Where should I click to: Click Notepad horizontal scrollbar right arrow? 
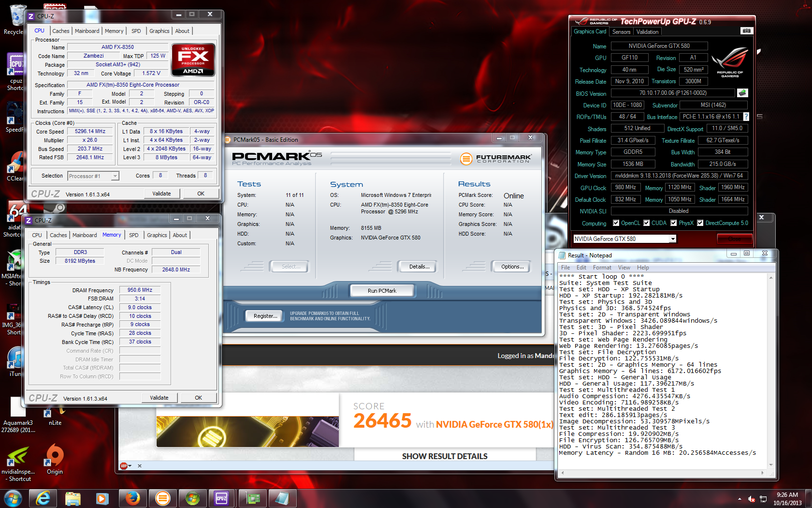pyautogui.click(x=763, y=473)
